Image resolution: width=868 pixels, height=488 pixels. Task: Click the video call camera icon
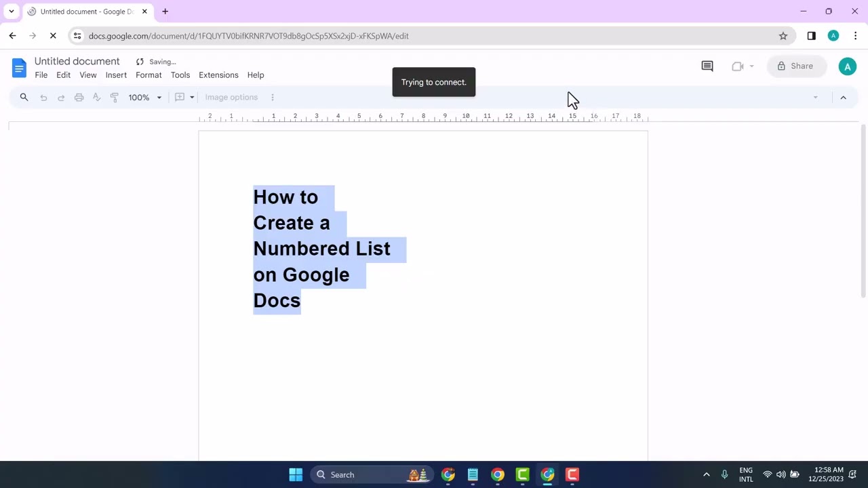pos(738,66)
